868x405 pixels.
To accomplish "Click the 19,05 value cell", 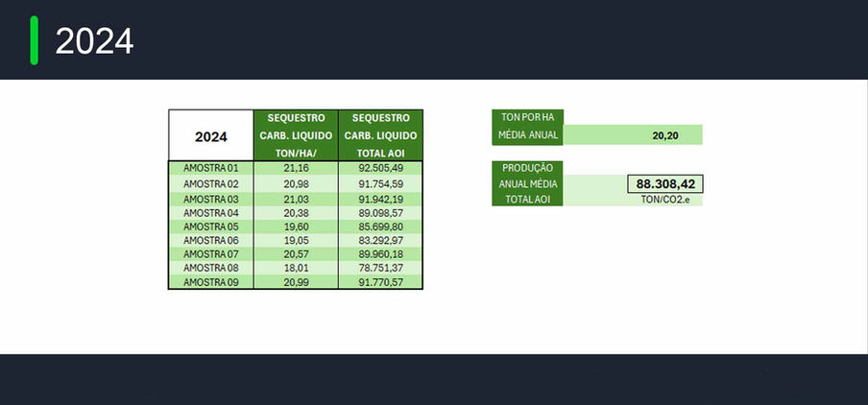I will (295, 240).
